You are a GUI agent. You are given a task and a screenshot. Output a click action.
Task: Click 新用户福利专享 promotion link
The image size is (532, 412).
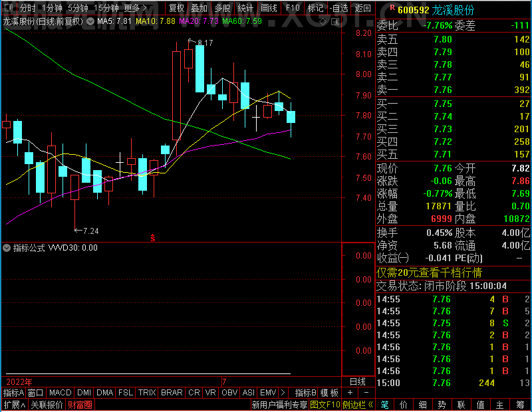click(x=279, y=405)
